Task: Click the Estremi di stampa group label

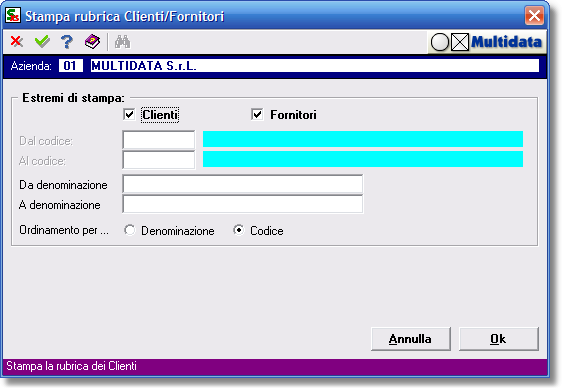Action: coord(73,98)
